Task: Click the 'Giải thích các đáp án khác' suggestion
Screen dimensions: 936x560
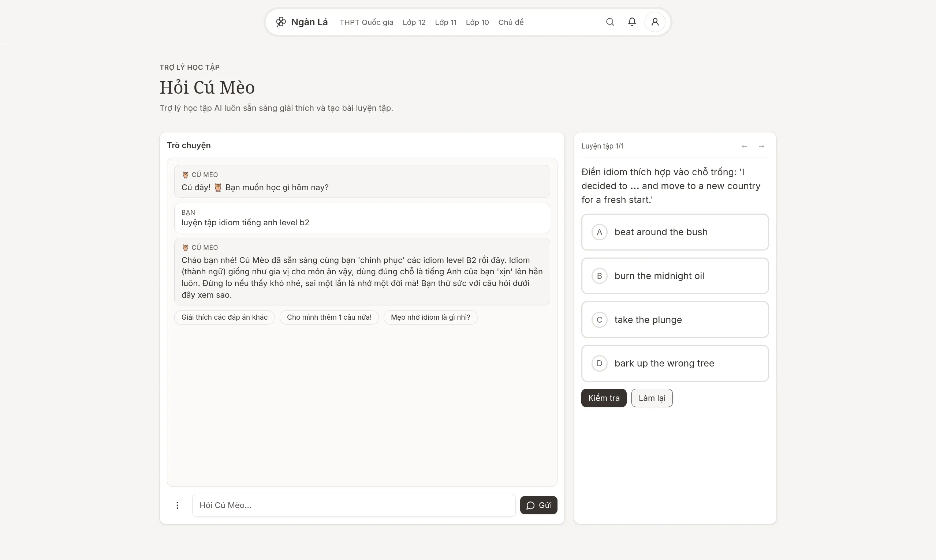Action: tap(224, 317)
